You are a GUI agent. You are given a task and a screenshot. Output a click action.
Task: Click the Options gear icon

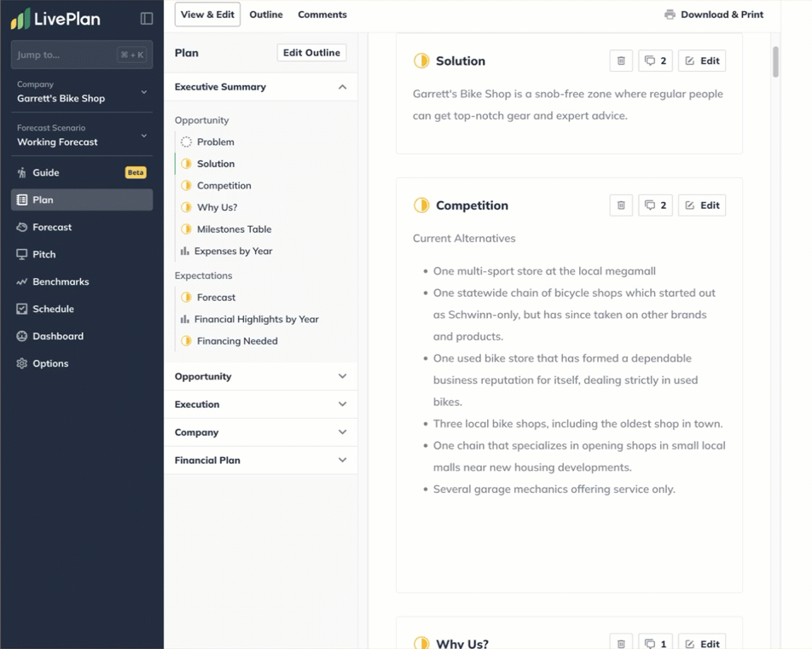point(22,363)
